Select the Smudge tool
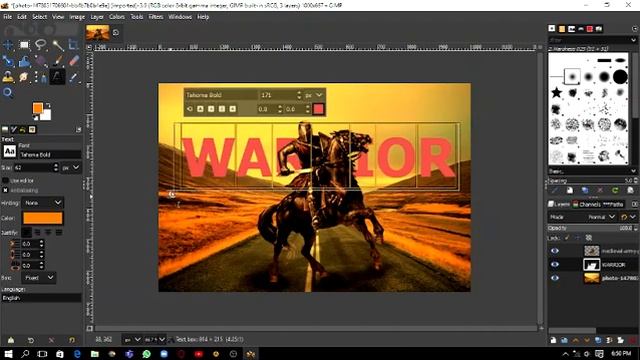Viewport: 640px width, 360px height. [x=24, y=77]
